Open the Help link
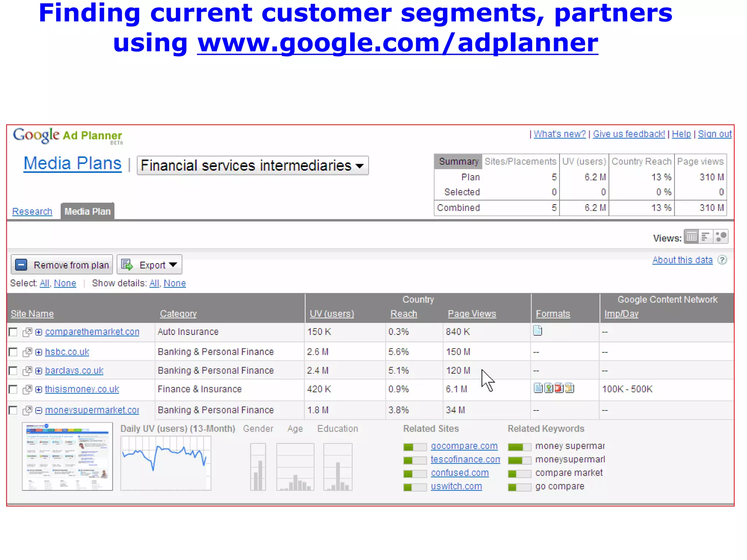747x560 pixels. (681, 134)
